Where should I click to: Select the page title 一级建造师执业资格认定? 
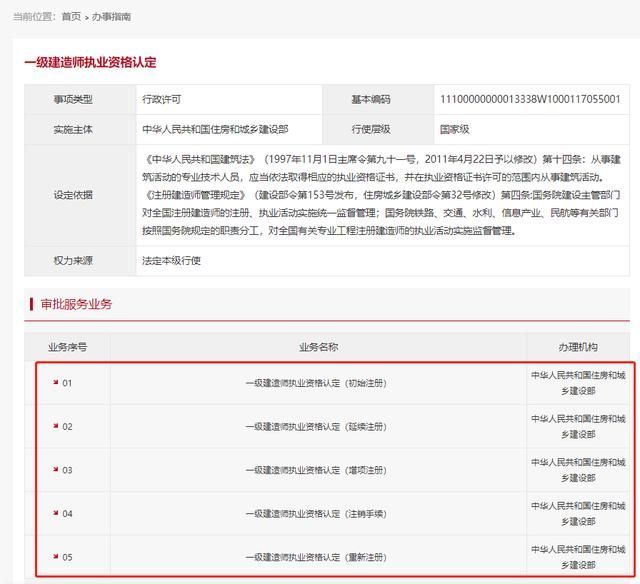click(90, 62)
